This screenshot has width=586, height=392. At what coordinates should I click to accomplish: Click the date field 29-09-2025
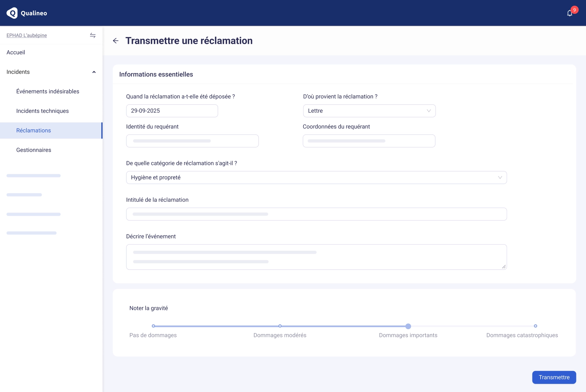coord(172,111)
